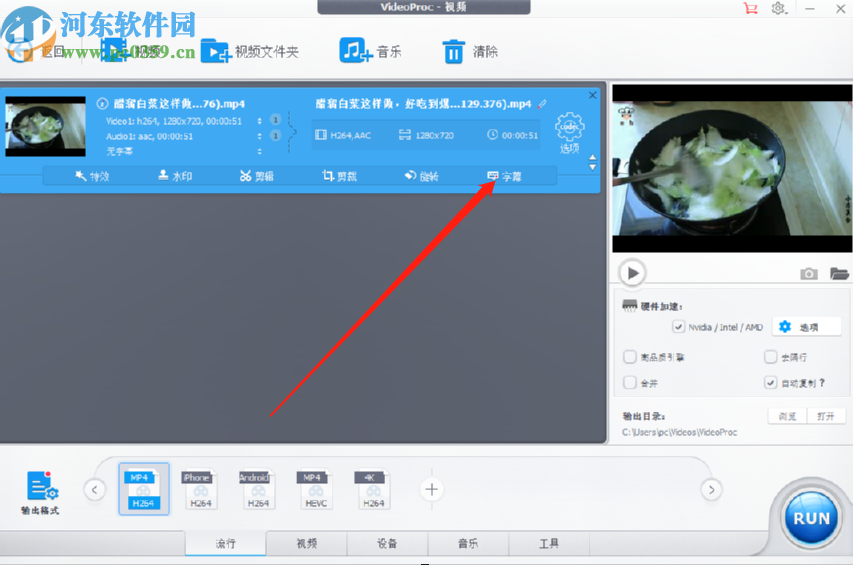The image size is (853, 565).
Task: Take a snapshot with the camera icon
Action: pos(808,274)
